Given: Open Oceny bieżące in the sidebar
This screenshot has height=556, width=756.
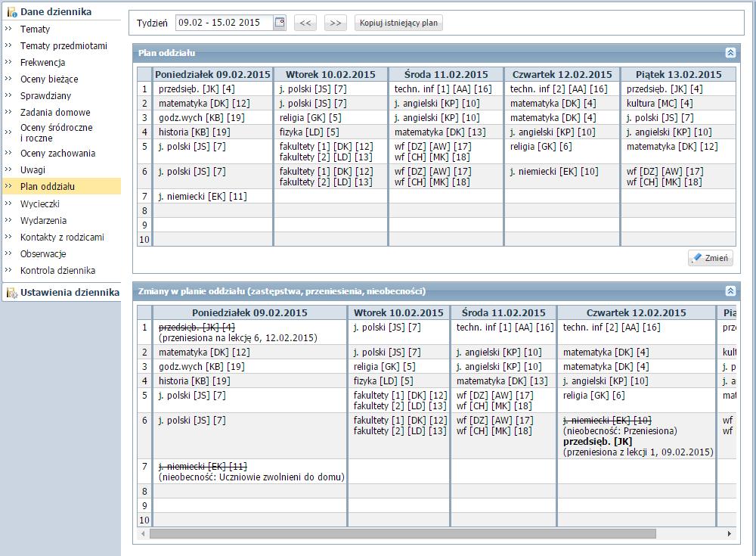Looking at the screenshot, I should 49,79.
